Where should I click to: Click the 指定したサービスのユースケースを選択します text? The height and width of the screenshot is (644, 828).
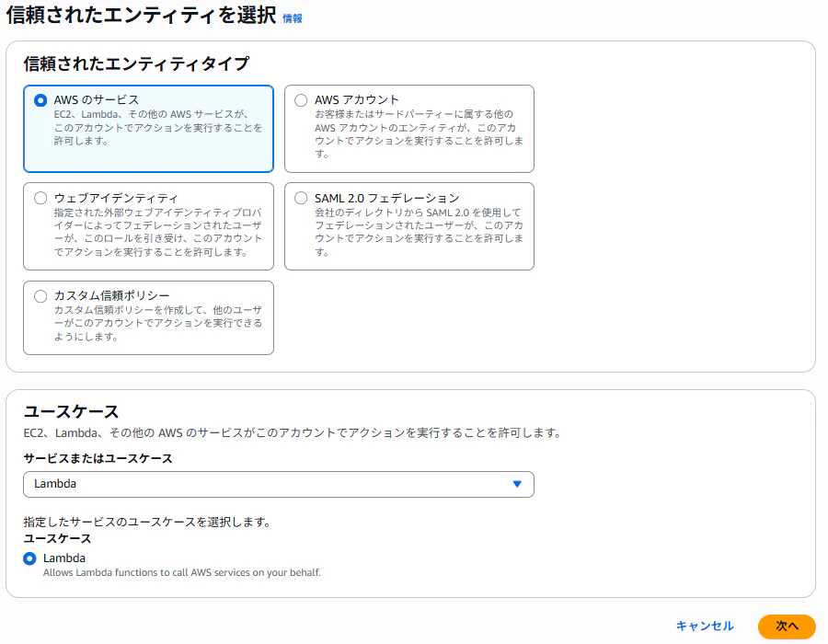click(x=147, y=522)
